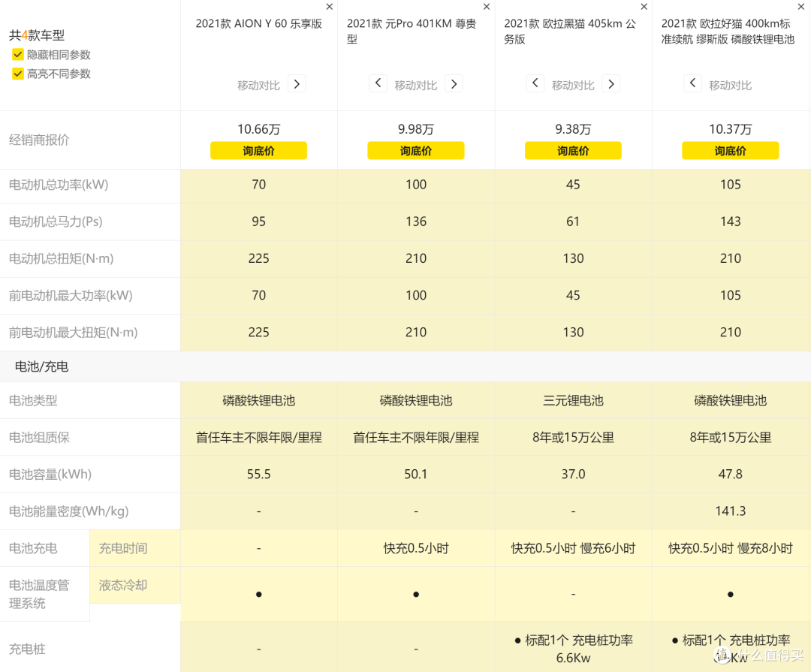Viewport: 811px width, 672px height.
Task: Click the 10.66万 dealer price
Action: (258, 129)
